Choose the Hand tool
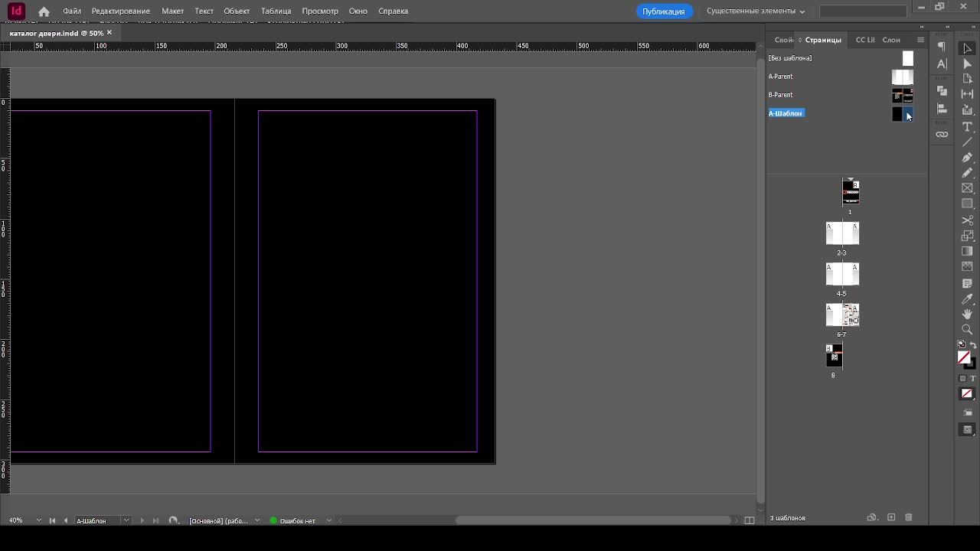The width and height of the screenshot is (980, 551). pos(967,315)
